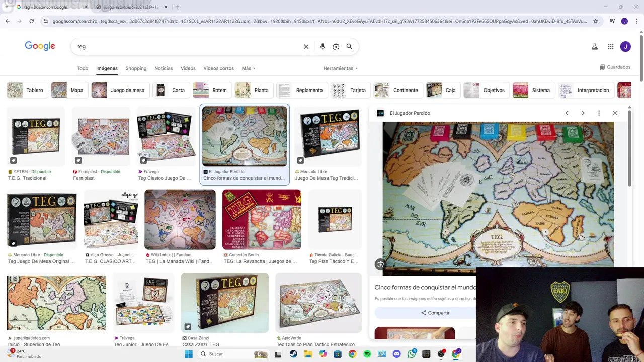This screenshot has width=644, height=362.
Task: Clear the search box with the X icon
Action: 306,46
